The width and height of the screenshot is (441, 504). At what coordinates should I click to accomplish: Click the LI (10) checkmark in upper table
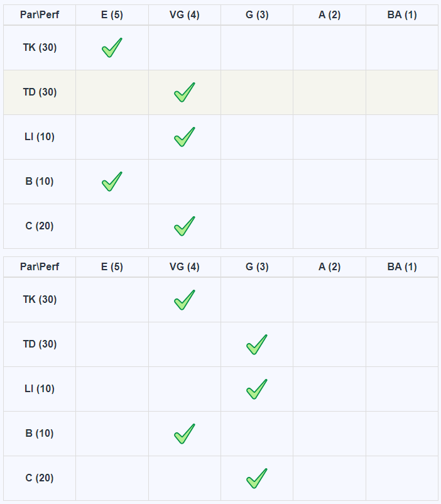pyautogui.click(x=184, y=137)
